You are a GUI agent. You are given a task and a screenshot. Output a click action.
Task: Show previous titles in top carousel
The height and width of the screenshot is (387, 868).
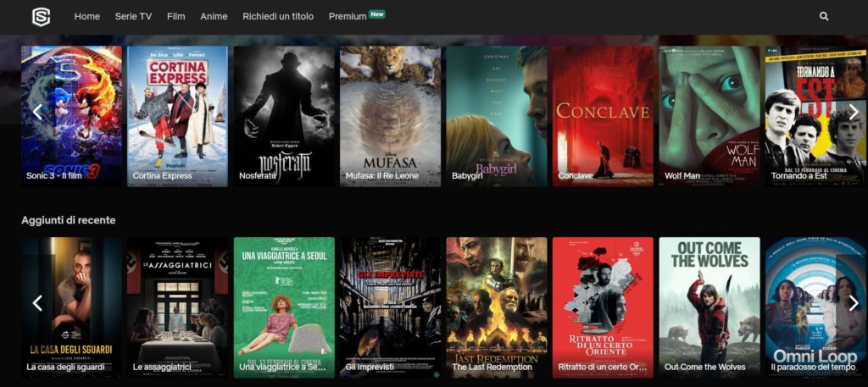37,112
